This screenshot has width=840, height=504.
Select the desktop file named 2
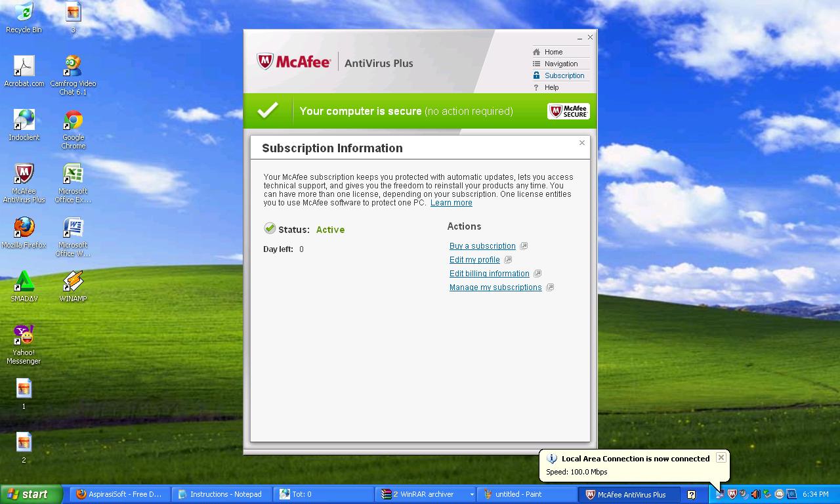[24, 448]
